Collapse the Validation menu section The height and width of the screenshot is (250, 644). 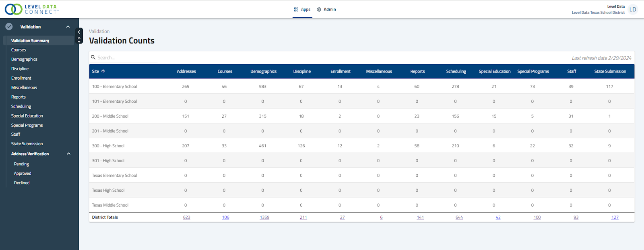(68, 27)
